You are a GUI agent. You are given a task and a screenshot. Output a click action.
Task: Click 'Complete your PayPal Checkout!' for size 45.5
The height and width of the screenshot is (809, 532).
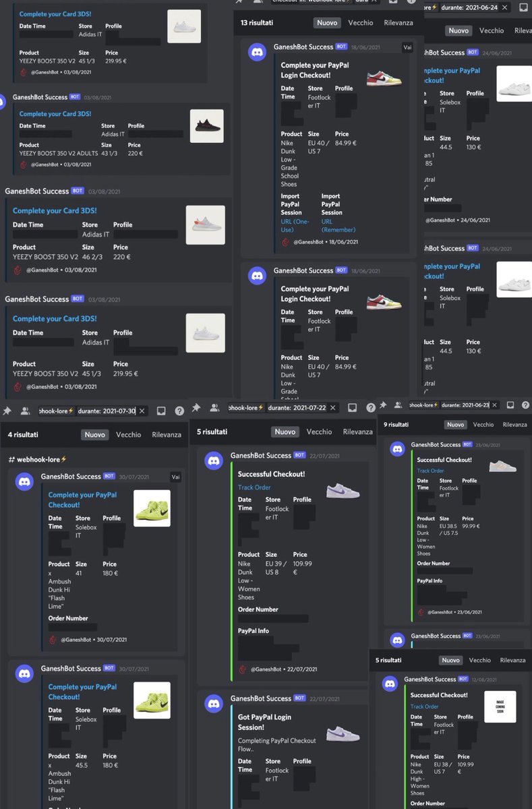(82, 692)
